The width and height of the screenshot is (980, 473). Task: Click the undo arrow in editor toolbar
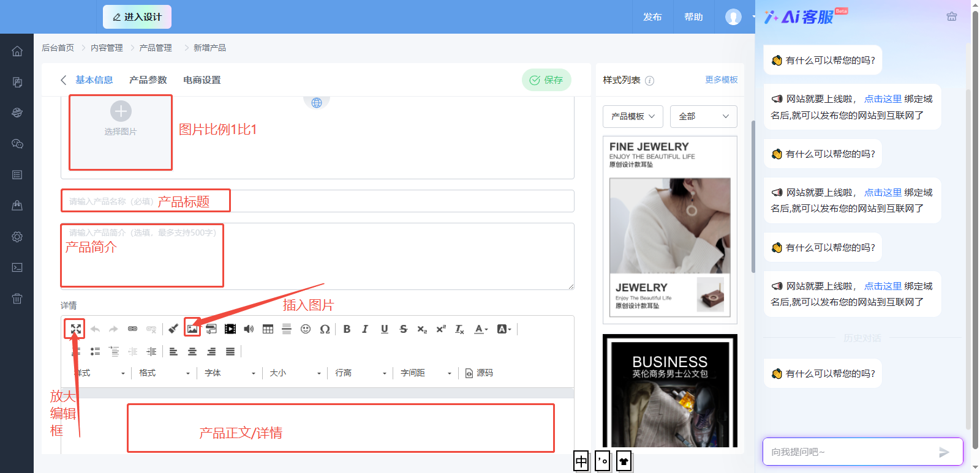point(95,329)
